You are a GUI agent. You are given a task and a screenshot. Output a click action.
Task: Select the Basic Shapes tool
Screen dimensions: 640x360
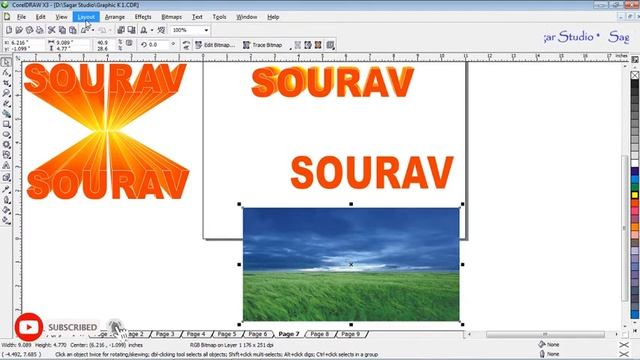(x=6, y=155)
